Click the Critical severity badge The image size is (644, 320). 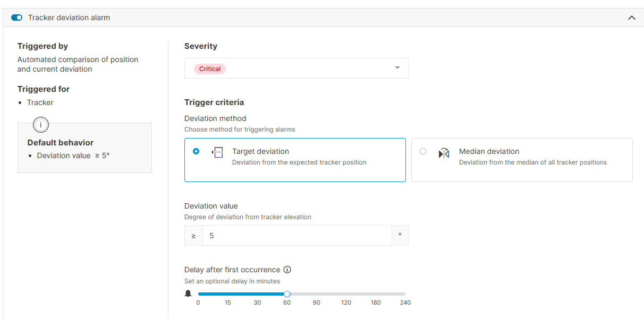point(209,68)
